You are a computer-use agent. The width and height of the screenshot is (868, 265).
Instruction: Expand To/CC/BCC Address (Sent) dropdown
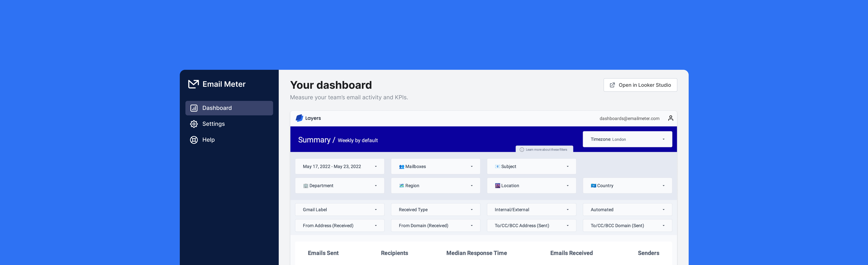tap(531, 226)
